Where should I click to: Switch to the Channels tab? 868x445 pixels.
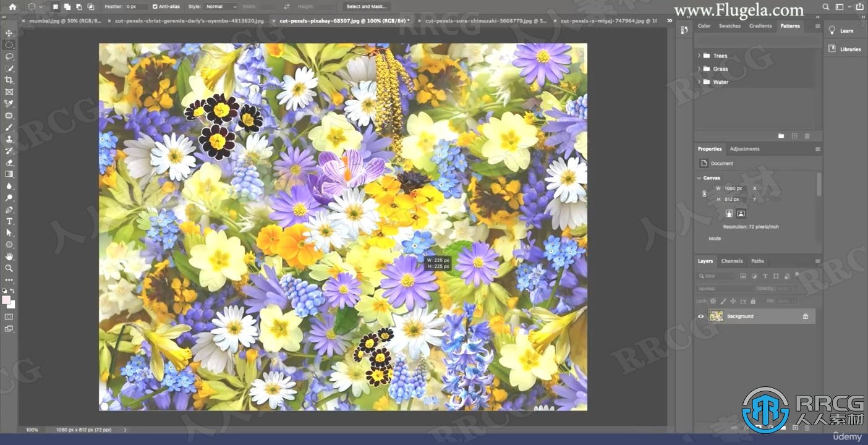732,261
